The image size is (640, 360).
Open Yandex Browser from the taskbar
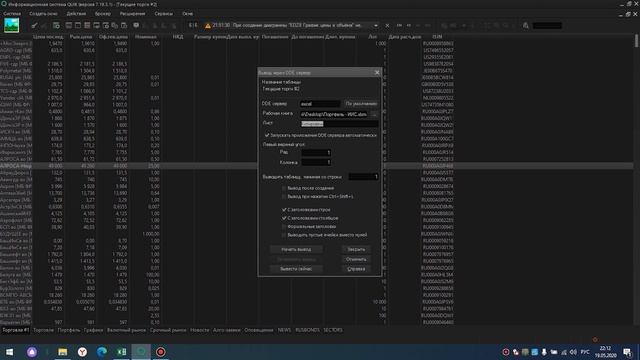(82, 352)
